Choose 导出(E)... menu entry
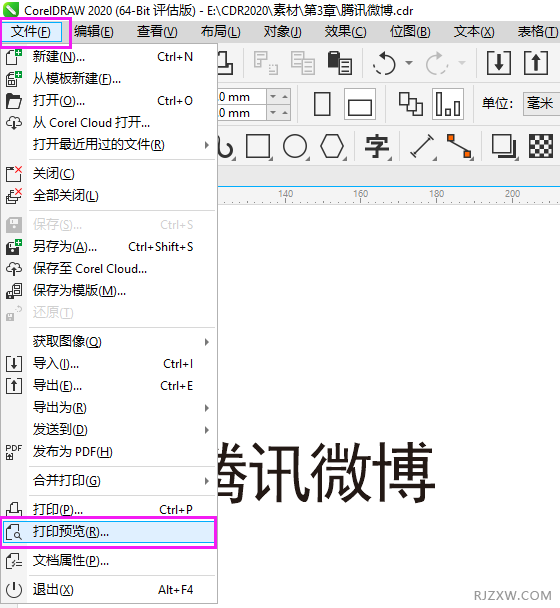The height and width of the screenshot is (608, 560). tap(109, 386)
